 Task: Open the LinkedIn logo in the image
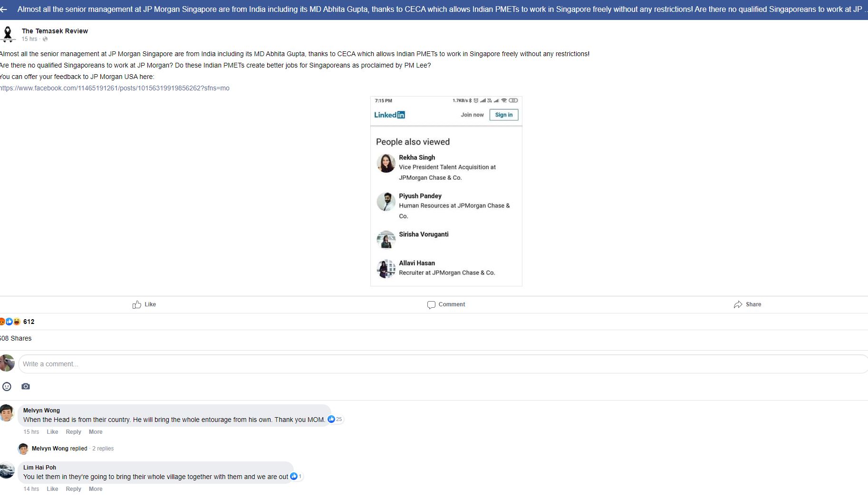(x=389, y=115)
